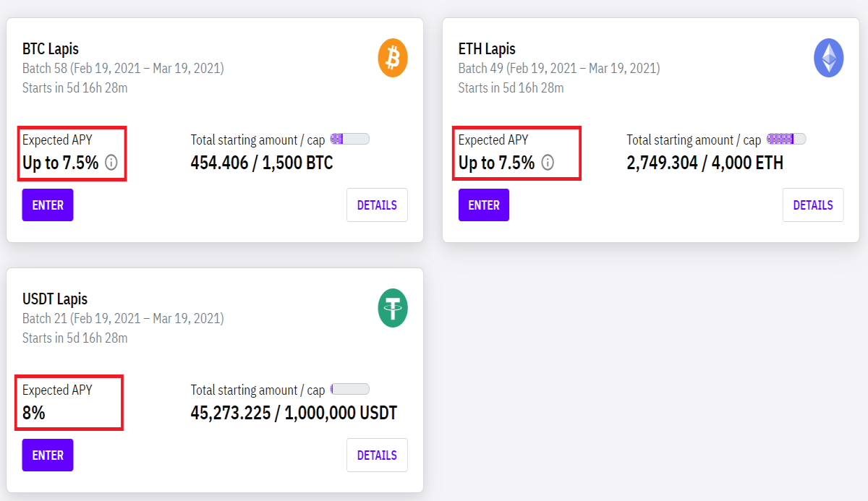Open DETAILS for USDT Lapis batch 21
Image resolution: width=868 pixels, height=501 pixels.
[x=377, y=455]
